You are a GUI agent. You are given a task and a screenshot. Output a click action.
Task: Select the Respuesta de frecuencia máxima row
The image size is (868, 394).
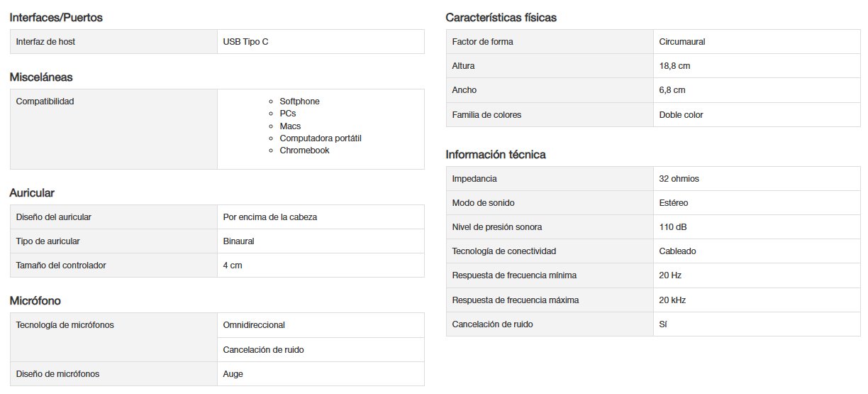pos(653,300)
